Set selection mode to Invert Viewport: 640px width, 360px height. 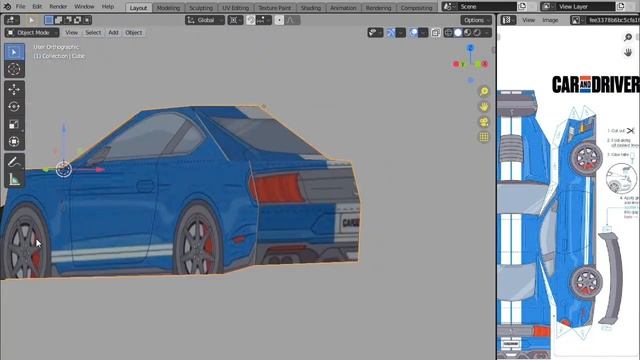77,20
